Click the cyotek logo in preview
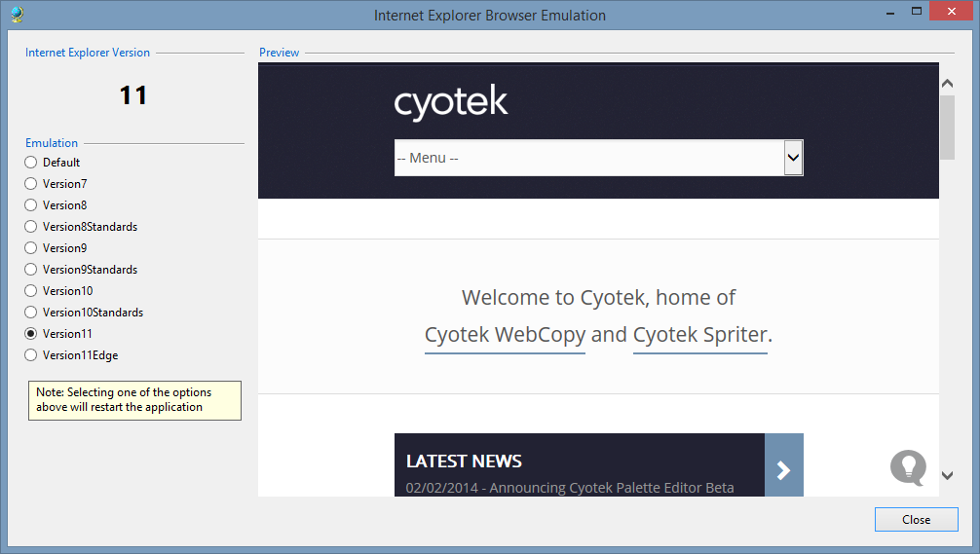 (451, 102)
